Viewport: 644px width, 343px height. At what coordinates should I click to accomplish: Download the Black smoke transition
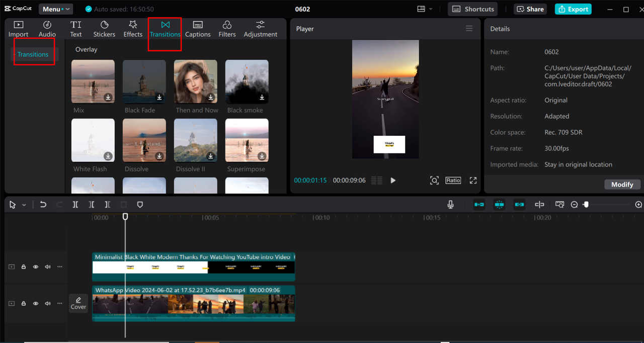click(262, 97)
